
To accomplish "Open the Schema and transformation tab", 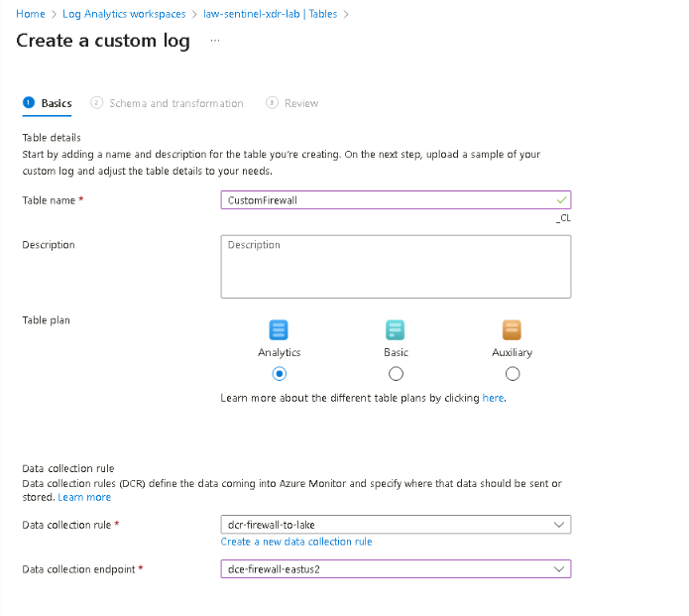I will (175, 103).
